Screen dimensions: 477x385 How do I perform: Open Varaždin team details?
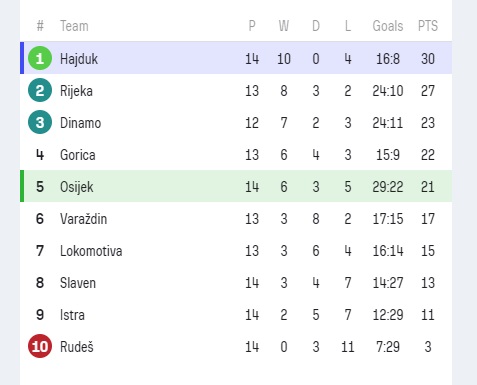(x=83, y=219)
